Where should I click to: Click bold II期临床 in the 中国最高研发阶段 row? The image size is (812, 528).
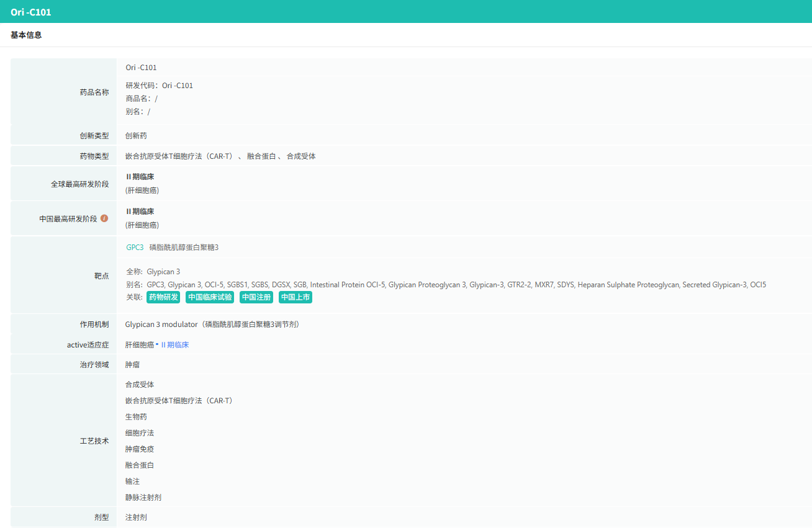(140, 212)
